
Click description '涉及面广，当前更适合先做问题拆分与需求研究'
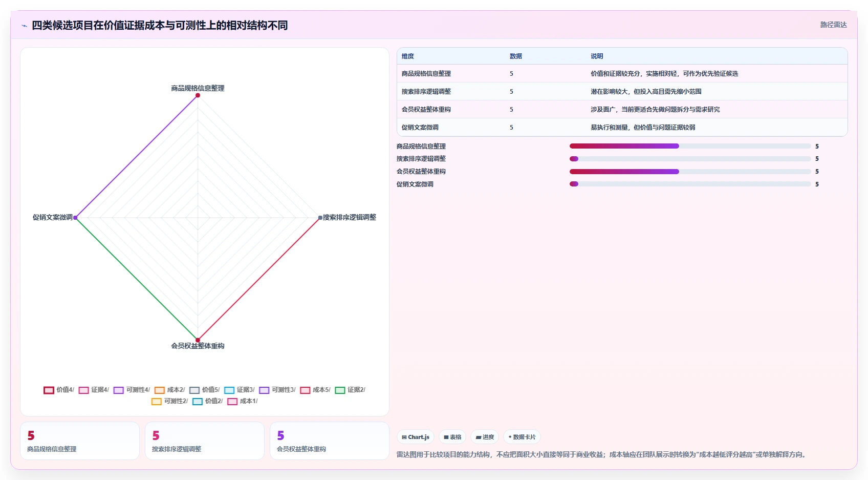click(x=655, y=110)
